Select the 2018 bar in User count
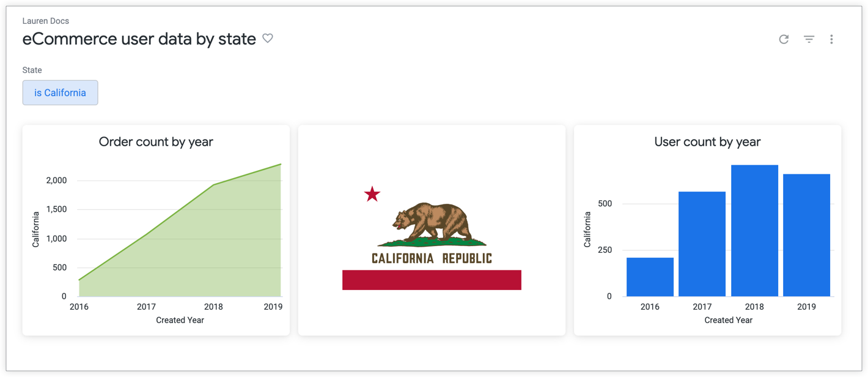The height and width of the screenshot is (377, 868). pos(754,230)
